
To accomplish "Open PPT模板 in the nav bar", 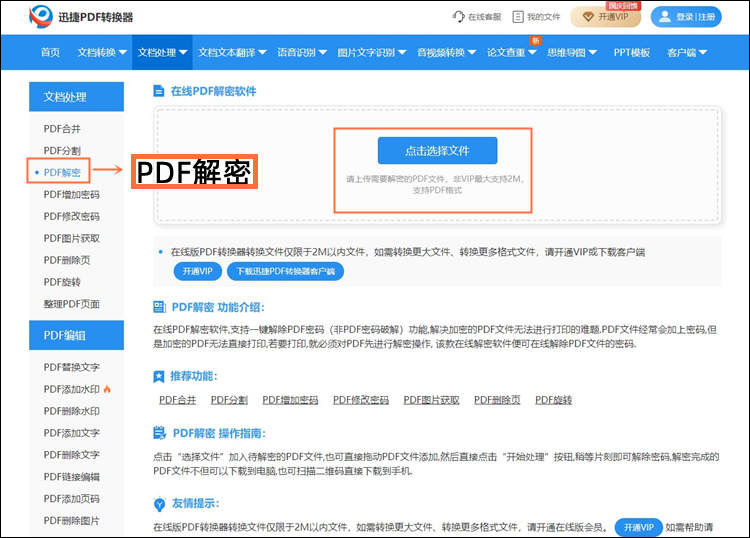I will [x=631, y=53].
